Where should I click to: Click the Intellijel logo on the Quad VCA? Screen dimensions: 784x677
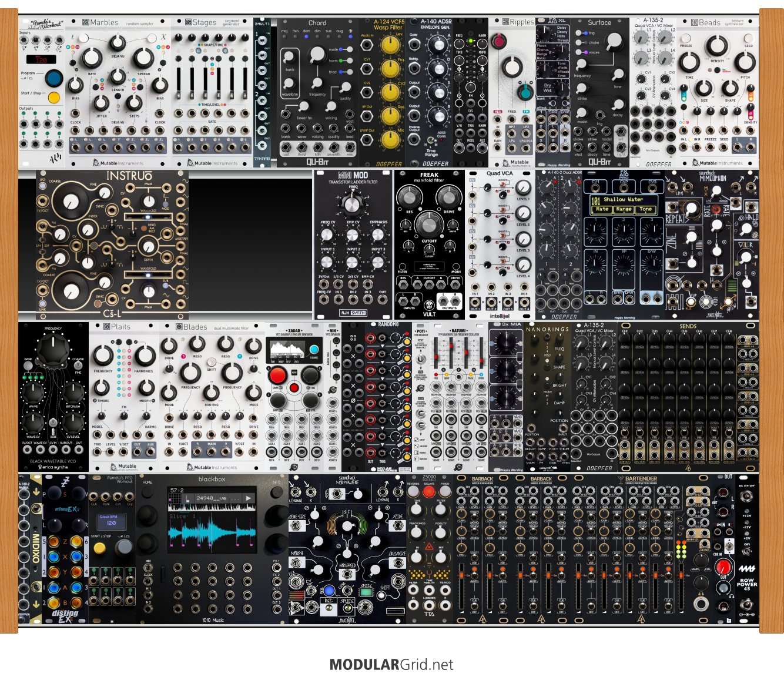pyautogui.click(x=500, y=316)
